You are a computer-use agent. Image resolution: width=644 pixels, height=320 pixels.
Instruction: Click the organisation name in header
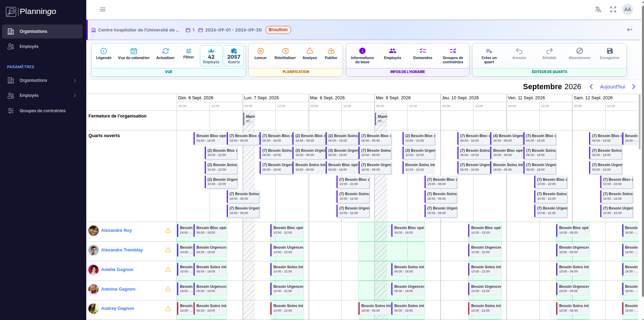138,30
